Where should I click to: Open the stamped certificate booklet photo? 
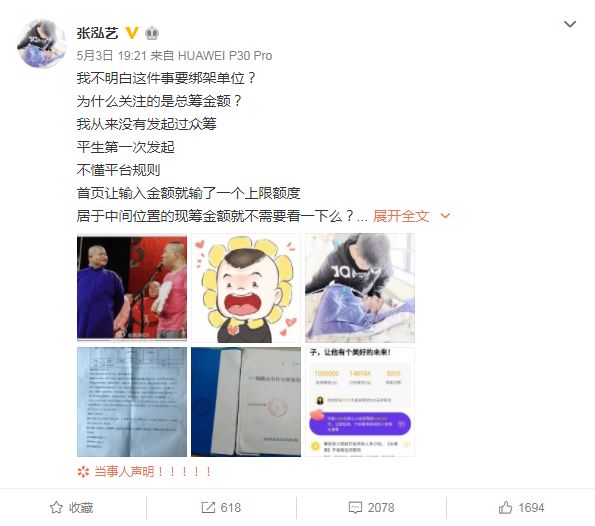click(246, 402)
